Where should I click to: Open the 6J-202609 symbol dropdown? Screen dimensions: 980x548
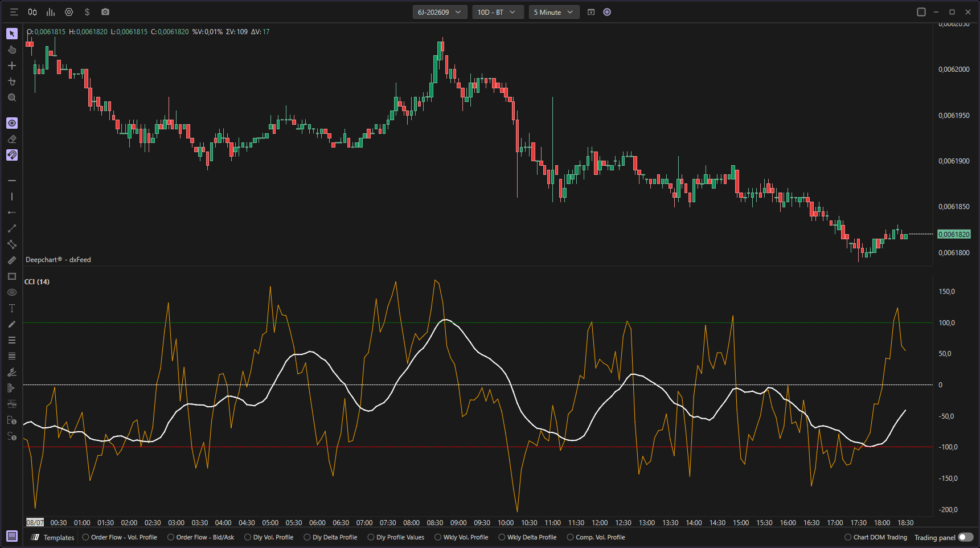click(x=440, y=12)
